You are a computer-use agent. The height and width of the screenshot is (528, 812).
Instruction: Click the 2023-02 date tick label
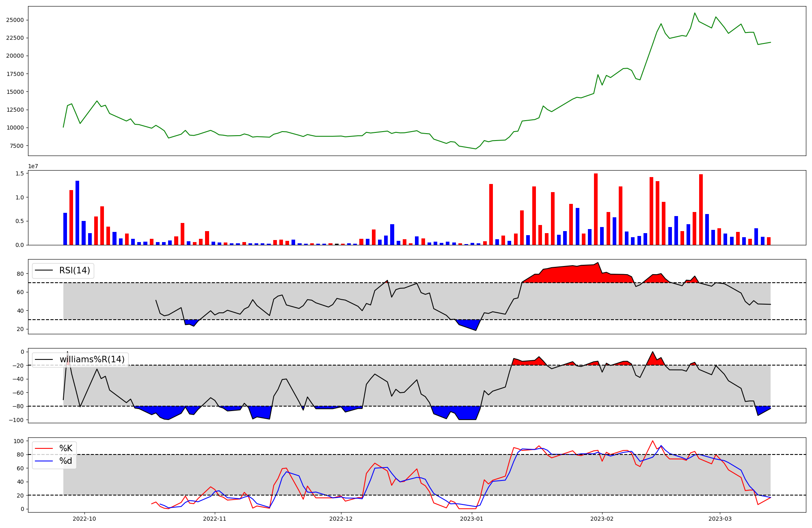[602, 519]
